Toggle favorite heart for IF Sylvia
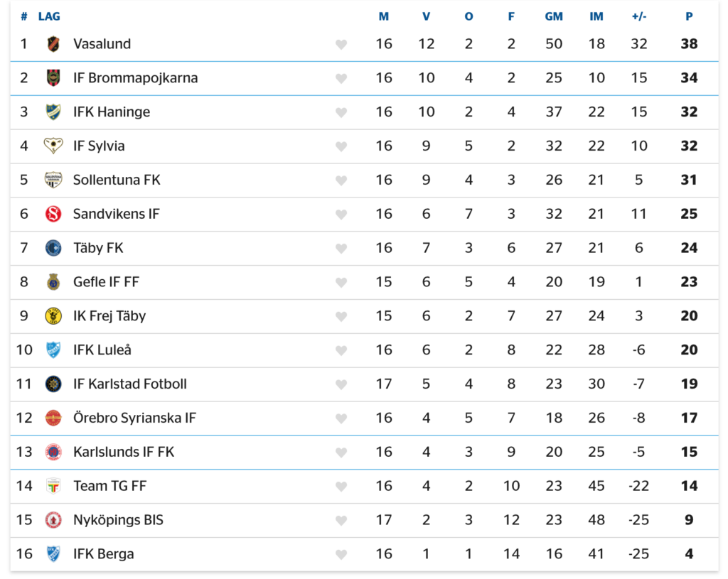The image size is (728, 579). click(x=341, y=146)
